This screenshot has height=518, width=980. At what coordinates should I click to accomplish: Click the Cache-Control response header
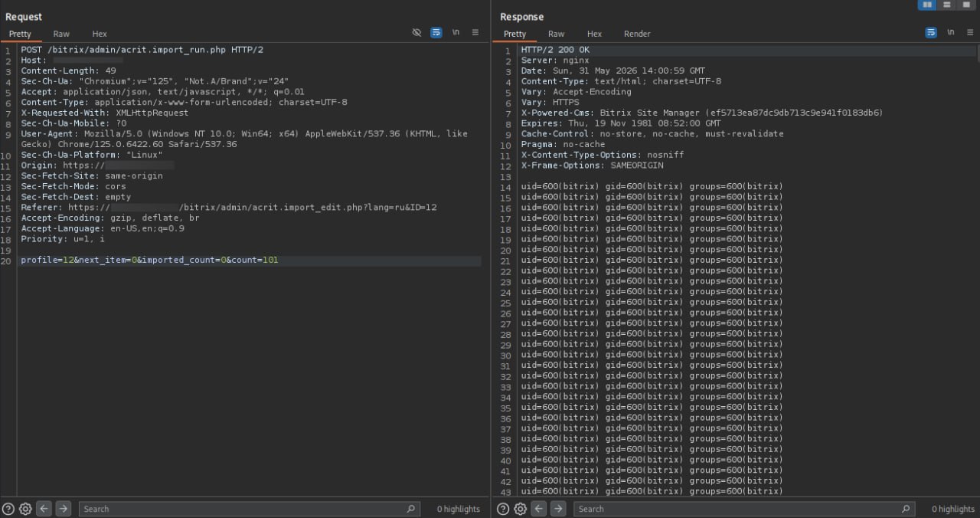click(652, 133)
